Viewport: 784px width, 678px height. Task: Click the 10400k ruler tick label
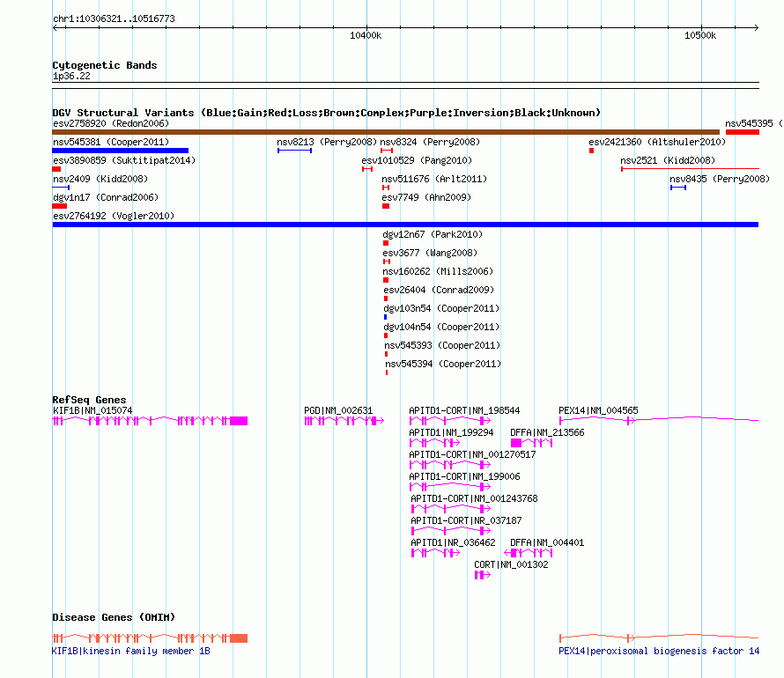[366, 35]
